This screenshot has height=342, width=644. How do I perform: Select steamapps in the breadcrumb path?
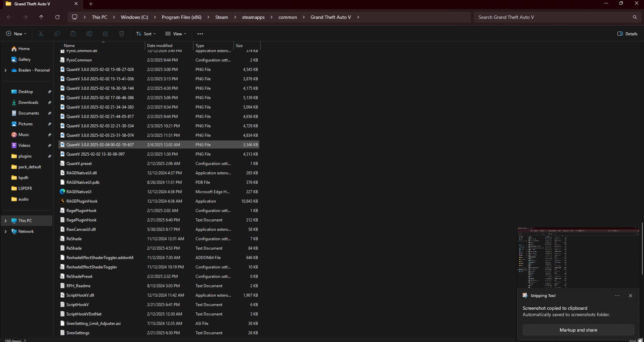253,17
